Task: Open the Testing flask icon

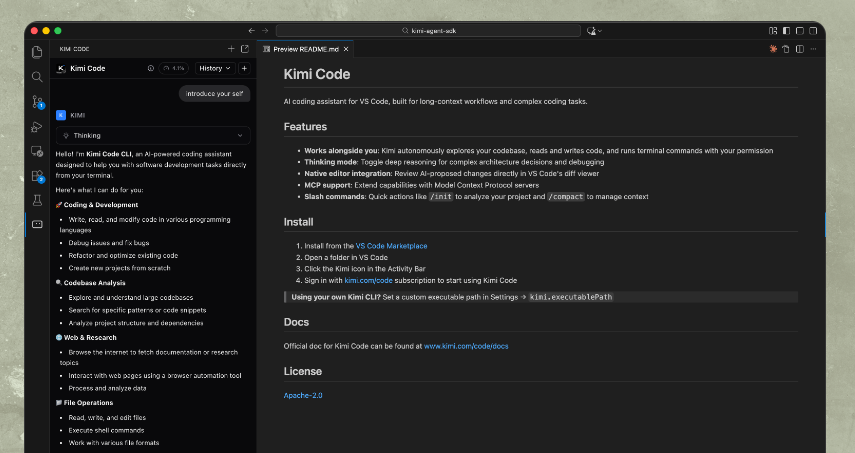Action: pyautogui.click(x=37, y=201)
